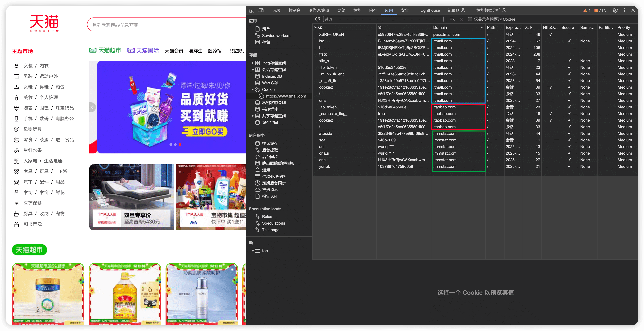Click the refresh cookies icon
This screenshot has width=644, height=331.
point(318,19)
